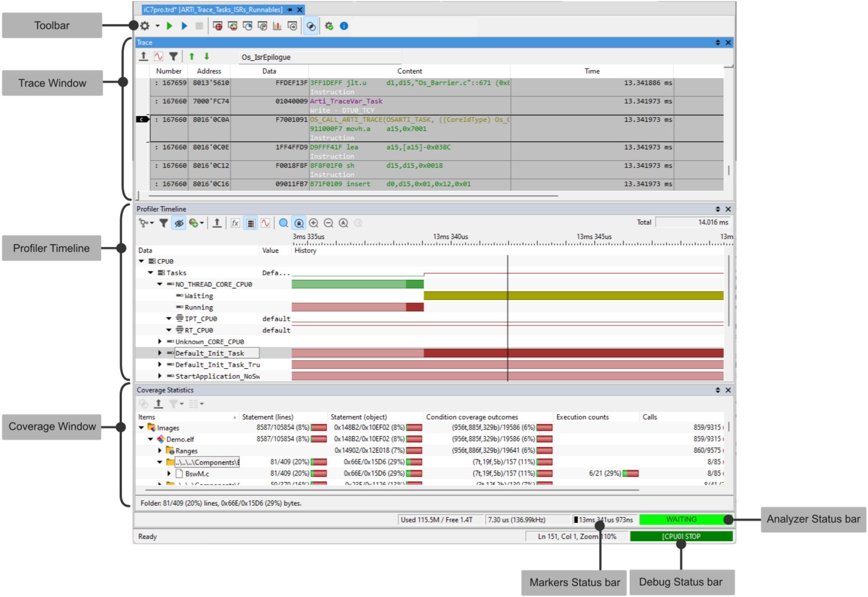Viewport: 868px width, 597px height.
Task: Collapse the NO_THREAD_CORE_CPU0 node
Action: pyautogui.click(x=160, y=284)
